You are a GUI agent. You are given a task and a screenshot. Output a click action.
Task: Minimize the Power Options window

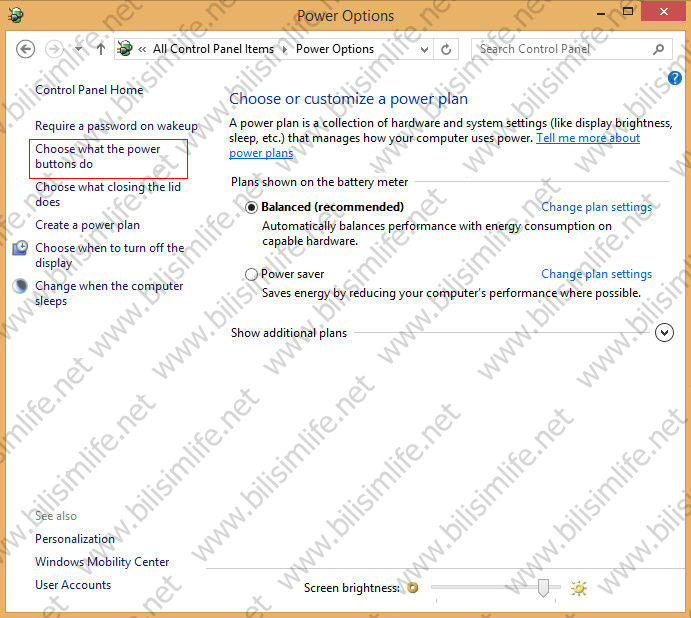601,13
